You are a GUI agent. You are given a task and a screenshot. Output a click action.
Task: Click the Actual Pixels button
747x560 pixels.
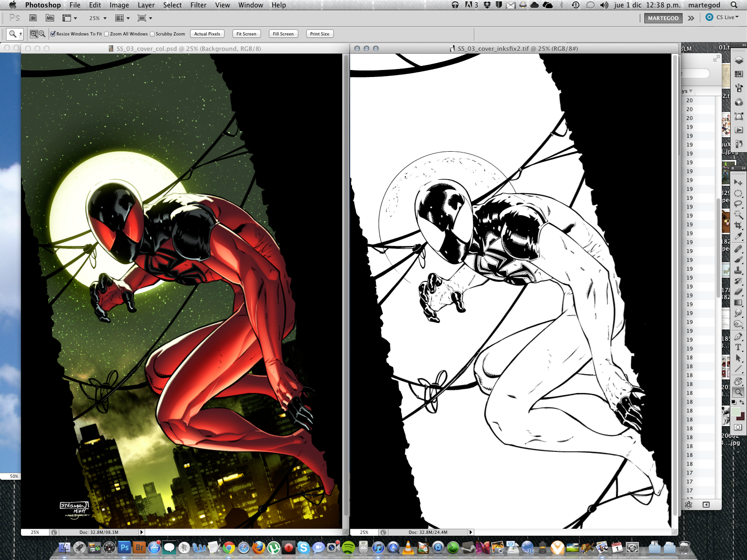[x=207, y=34]
